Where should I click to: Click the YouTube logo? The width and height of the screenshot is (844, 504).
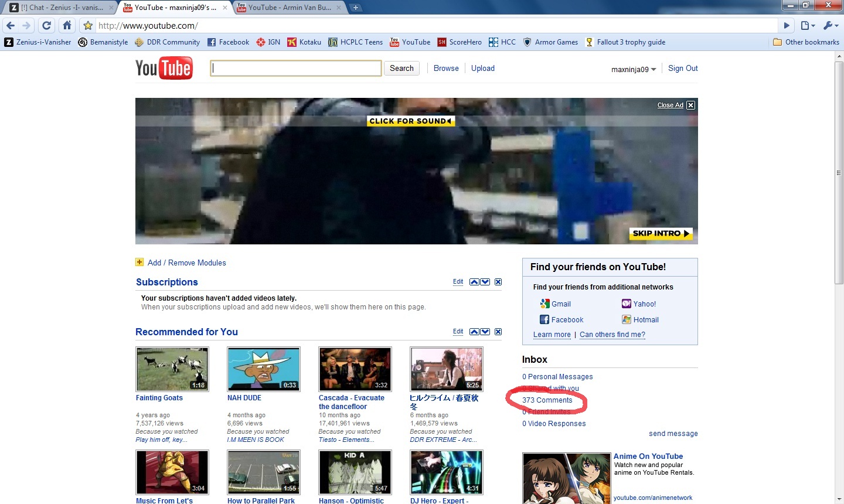point(164,68)
